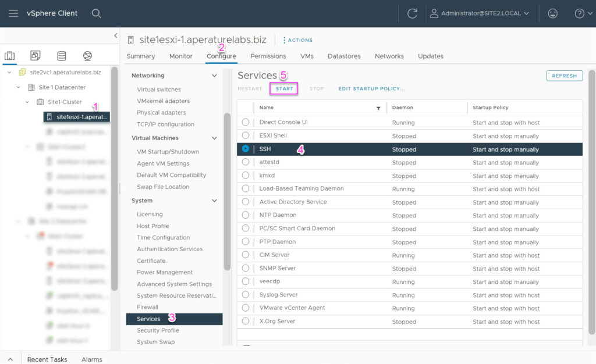Switch to the Monitor tab
This screenshot has width=596, height=364.
pos(180,56)
